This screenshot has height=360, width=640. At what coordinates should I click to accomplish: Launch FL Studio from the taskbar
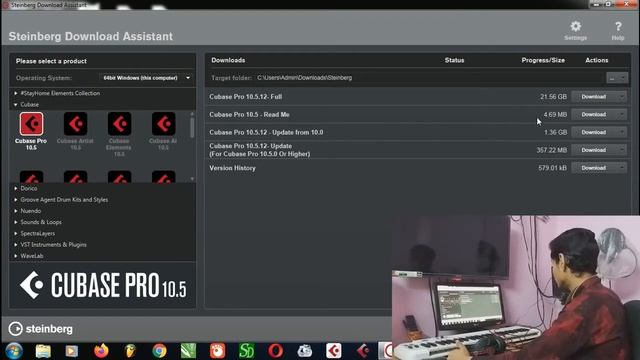coord(130,351)
